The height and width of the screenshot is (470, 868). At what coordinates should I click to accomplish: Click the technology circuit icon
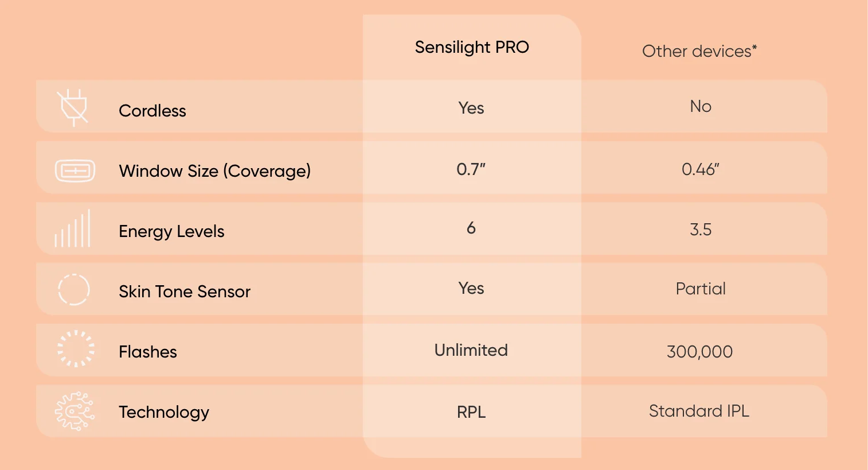[x=75, y=411]
